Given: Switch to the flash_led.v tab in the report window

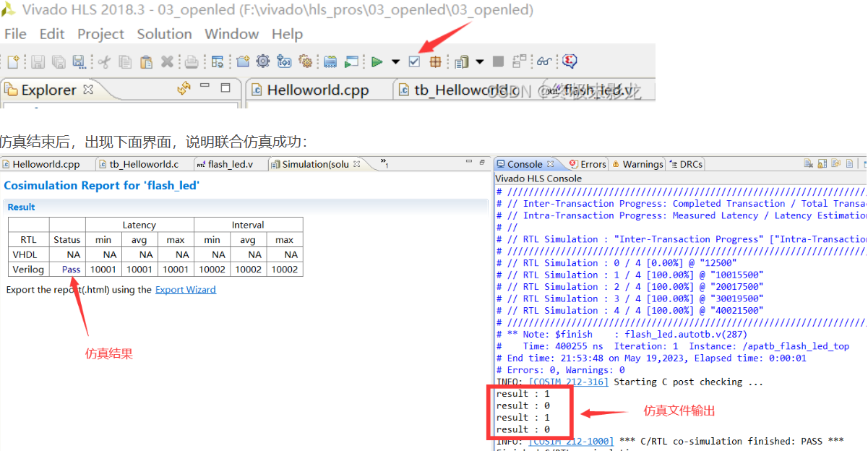Looking at the screenshot, I should pyautogui.click(x=225, y=164).
